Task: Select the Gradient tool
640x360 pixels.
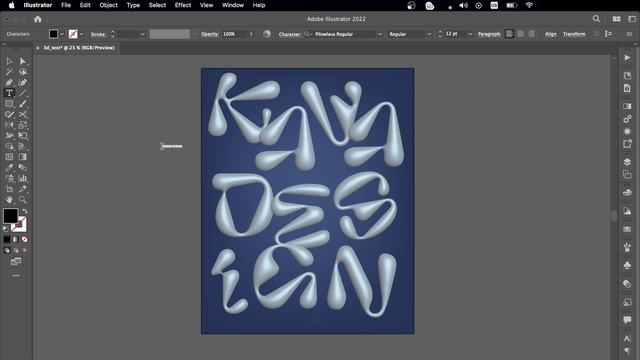Action: coord(23,157)
